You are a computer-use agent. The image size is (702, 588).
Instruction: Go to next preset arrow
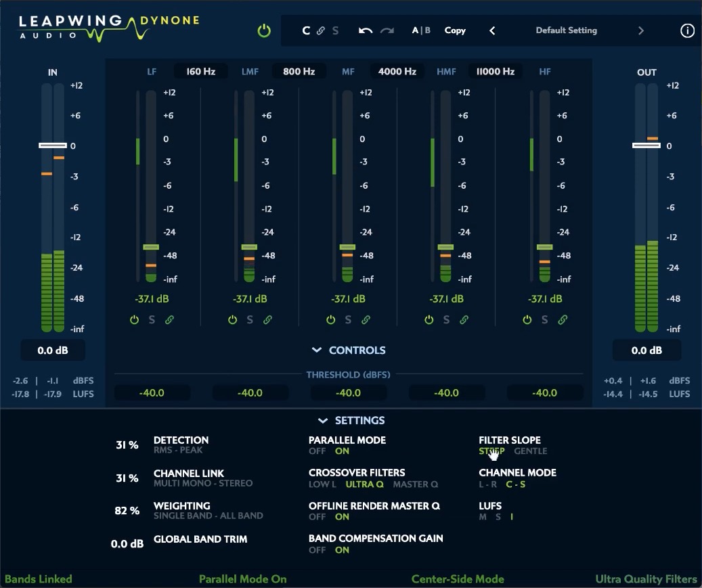640,30
